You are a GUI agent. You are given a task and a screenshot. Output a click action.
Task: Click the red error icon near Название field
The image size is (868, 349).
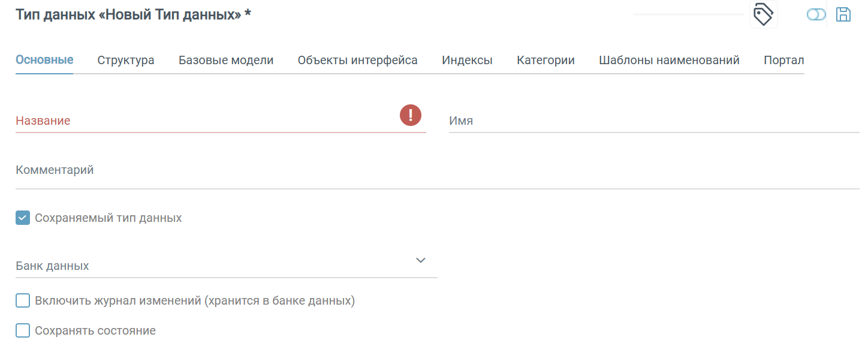pyautogui.click(x=411, y=115)
